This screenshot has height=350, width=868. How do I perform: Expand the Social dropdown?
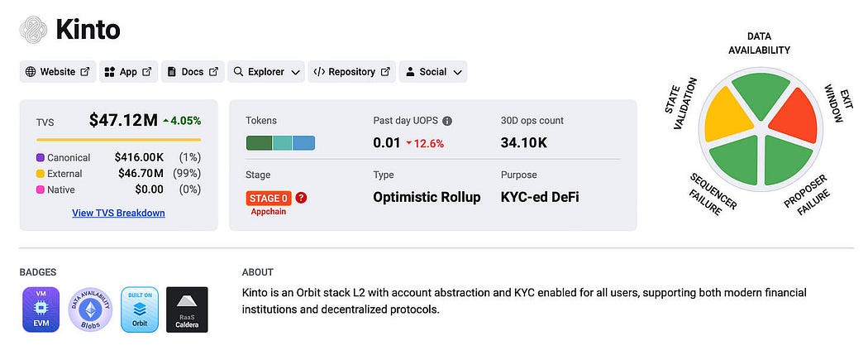[x=433, y=72]
